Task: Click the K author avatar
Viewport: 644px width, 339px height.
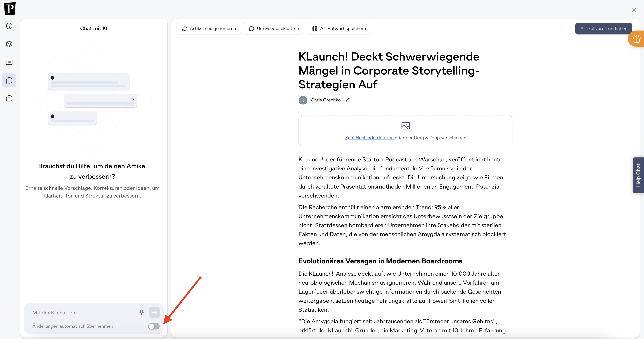Action: (x=303, y=100)
